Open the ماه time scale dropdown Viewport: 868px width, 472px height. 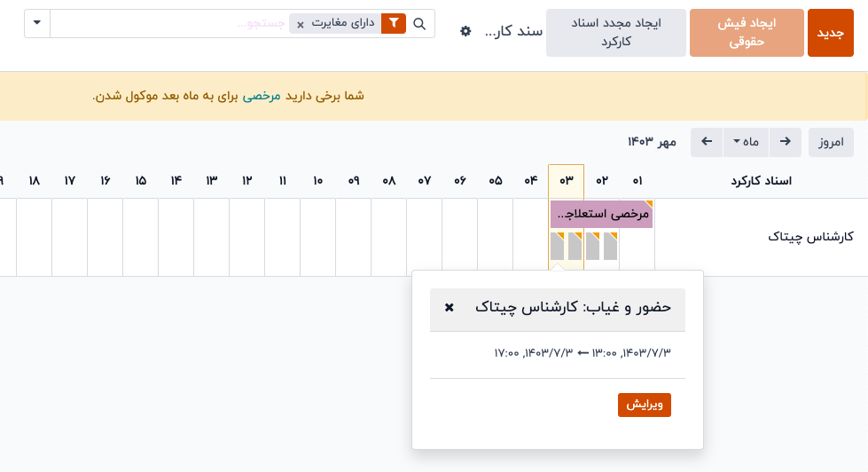pyautogui.click(x=745, y=142)
